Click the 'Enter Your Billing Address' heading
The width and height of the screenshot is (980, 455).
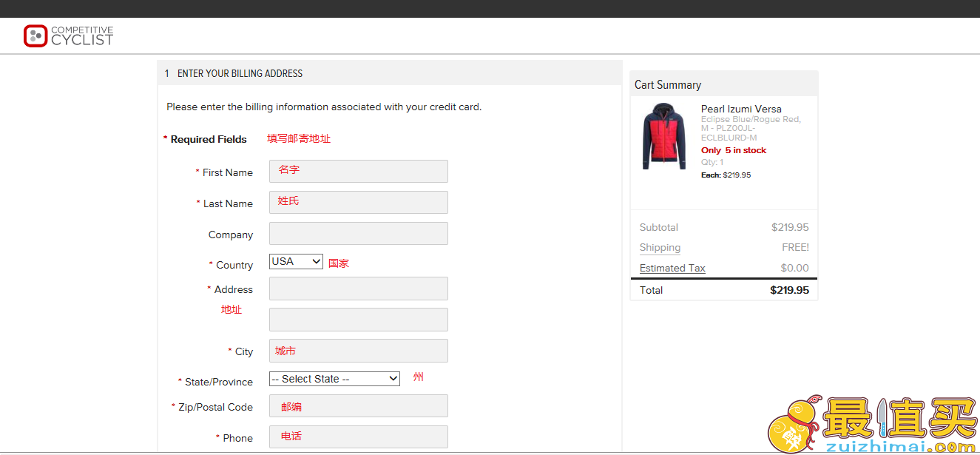click(x=240, y=73)
